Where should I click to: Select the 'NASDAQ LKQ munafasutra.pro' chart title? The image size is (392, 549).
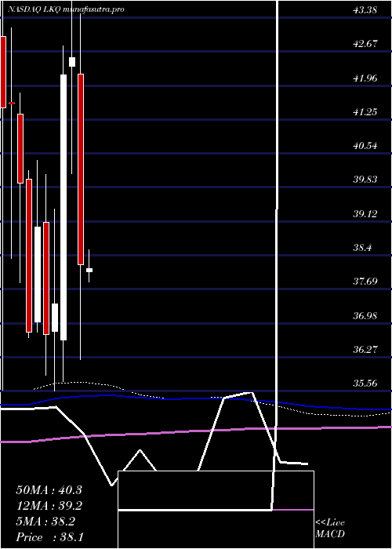click(x=66, y=9)
